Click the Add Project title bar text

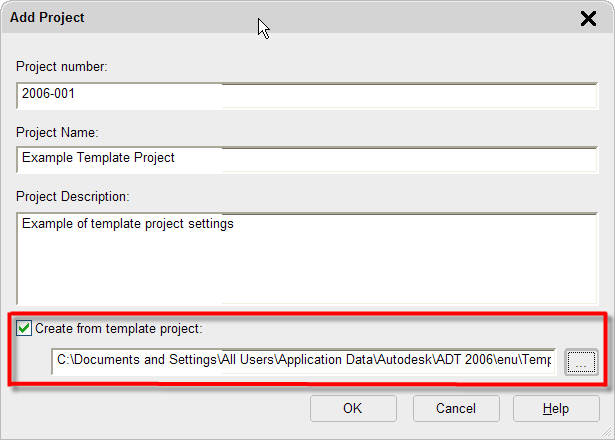(47, 18)
